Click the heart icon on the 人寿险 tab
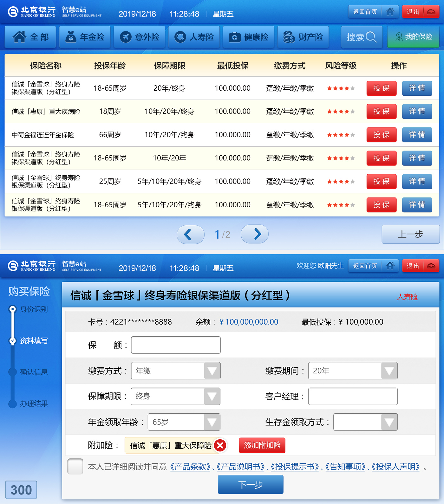This screenshot has width=444, height=504. 180,37
